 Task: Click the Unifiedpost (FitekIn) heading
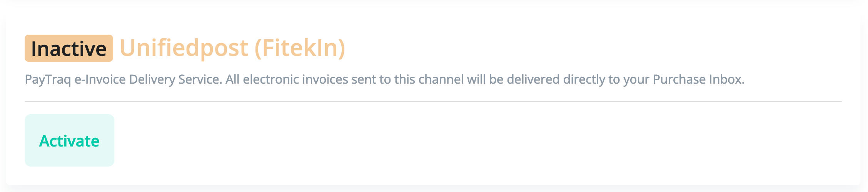[x=232, y=48]
